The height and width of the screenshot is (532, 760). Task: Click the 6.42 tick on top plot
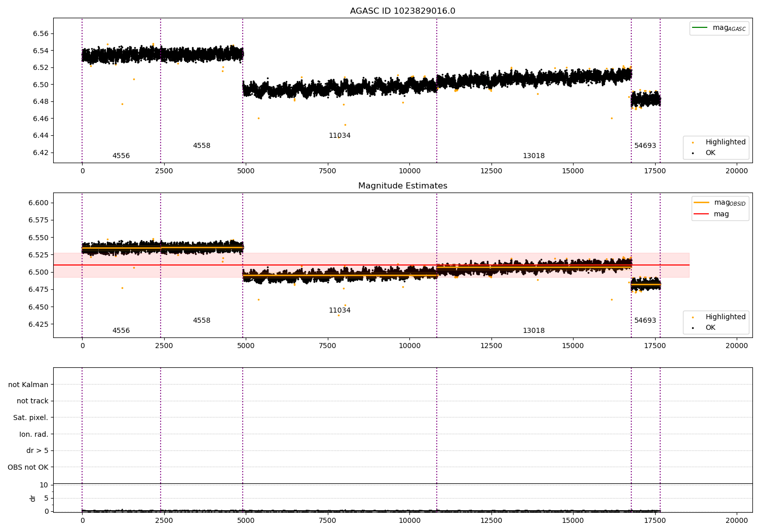coord(41,153)
